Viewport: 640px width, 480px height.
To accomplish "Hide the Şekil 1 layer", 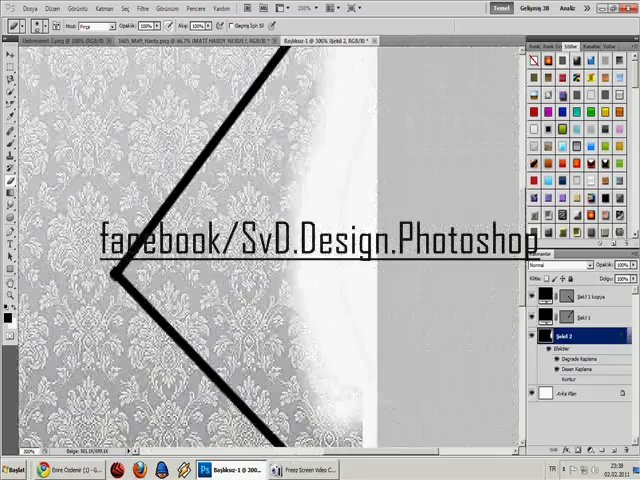I will (x=532, y=316).
